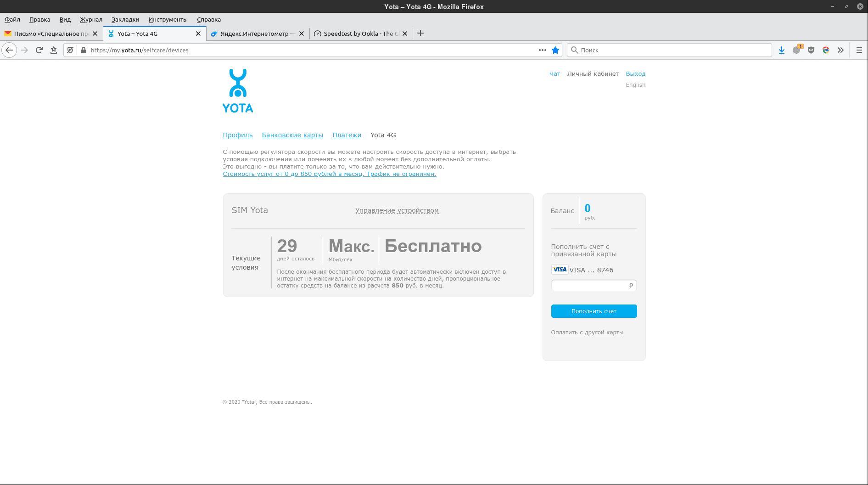The height and width of the screenshot is (485, 868).
Task: Click Управление устройством link
Action: (x=397, y=210)
